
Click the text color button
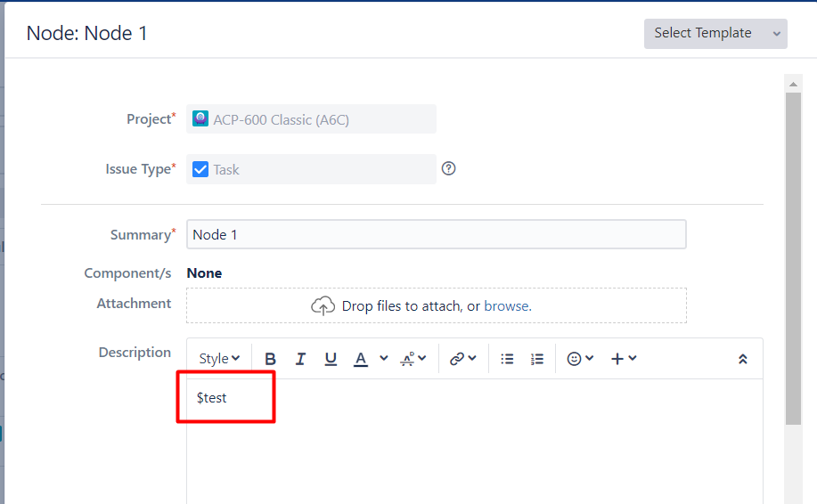pos(361,359)
